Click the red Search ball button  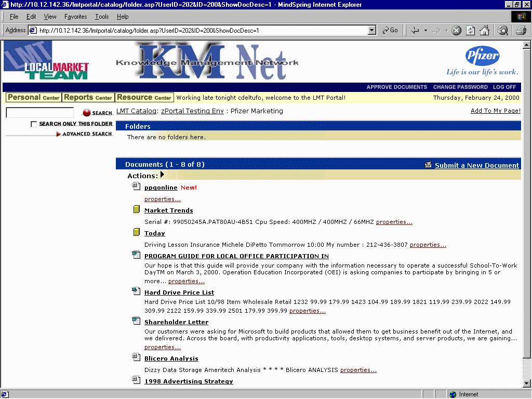[x=87, y=113]
